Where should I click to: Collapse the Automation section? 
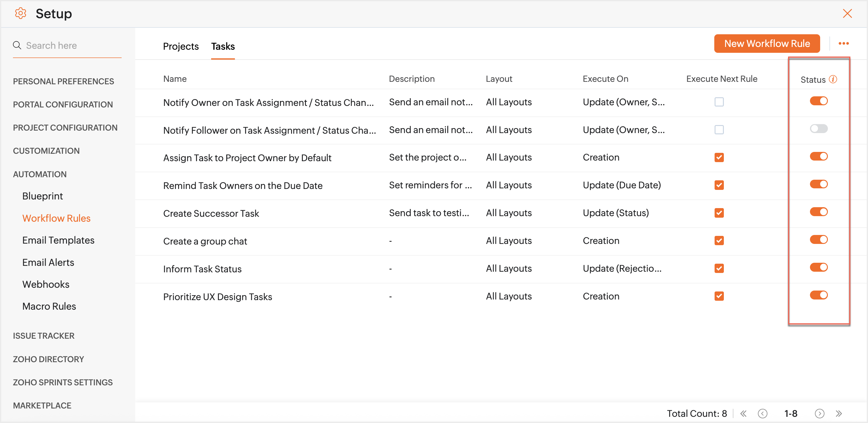click(x=40, y=174)
